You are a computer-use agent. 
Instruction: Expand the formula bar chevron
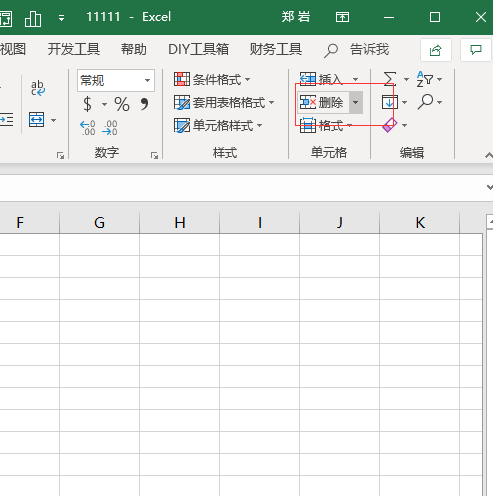[x=489, y=187]
